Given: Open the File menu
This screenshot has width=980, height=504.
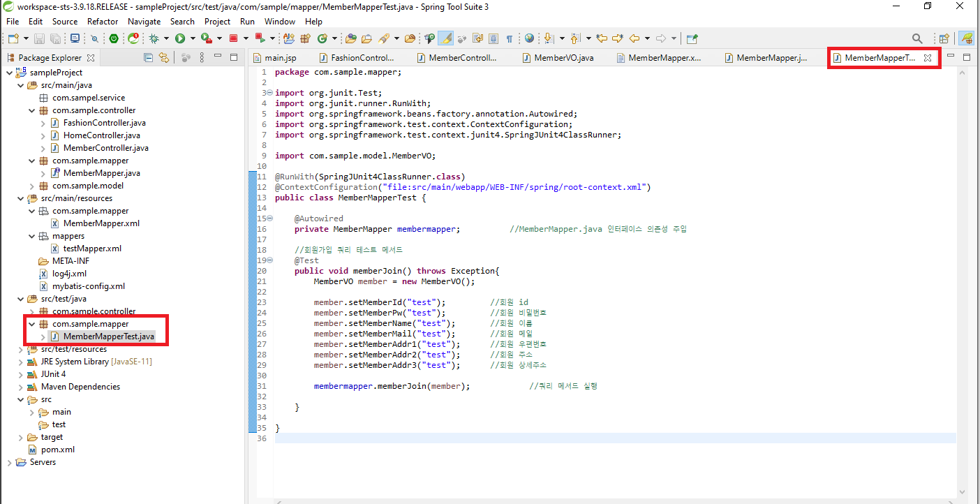Looking at the screenshot, I should pyautogui.click(x=13, y=22).
